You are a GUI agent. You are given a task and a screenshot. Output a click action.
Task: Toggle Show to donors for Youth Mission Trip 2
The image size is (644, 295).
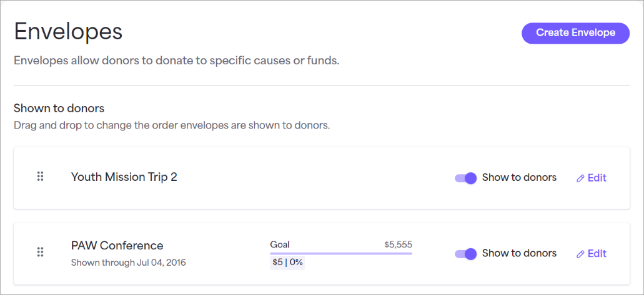466,178
